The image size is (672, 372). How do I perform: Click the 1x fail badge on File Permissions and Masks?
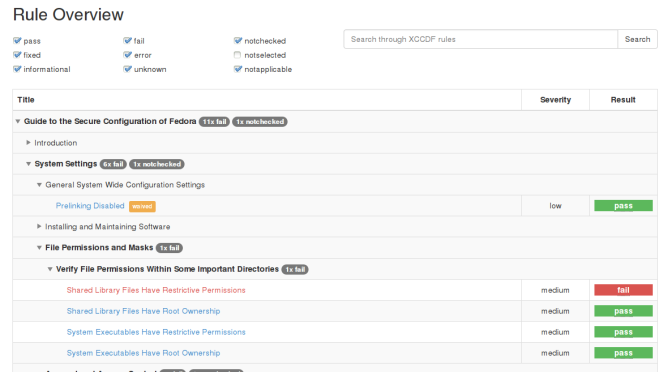pyautogui.click(x=169, y=248)
